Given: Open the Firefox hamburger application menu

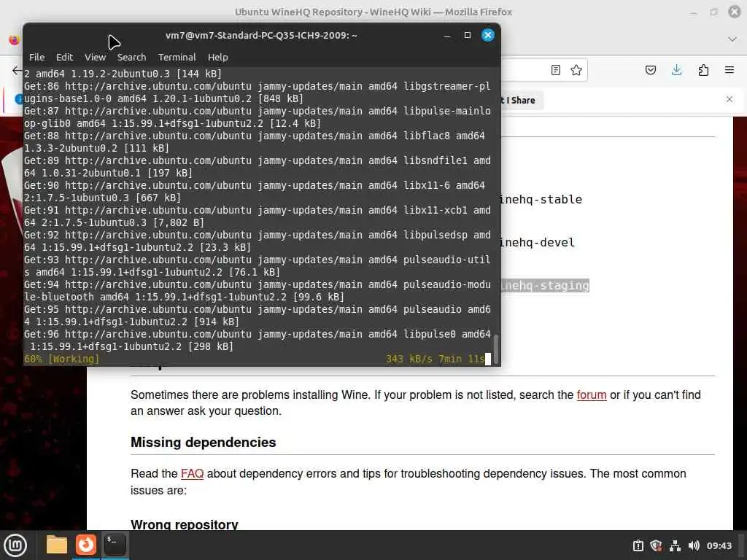Looking at the screenshot, I should (729, 70).
